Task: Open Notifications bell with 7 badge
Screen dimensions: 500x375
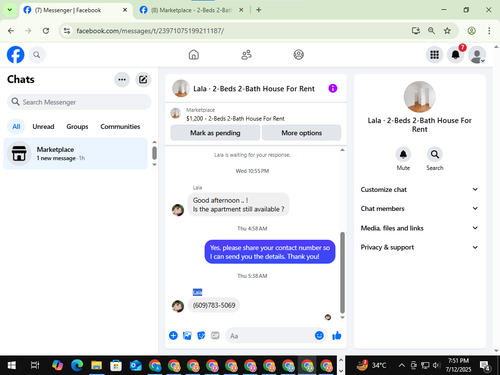Action: [x=456, y=55]
